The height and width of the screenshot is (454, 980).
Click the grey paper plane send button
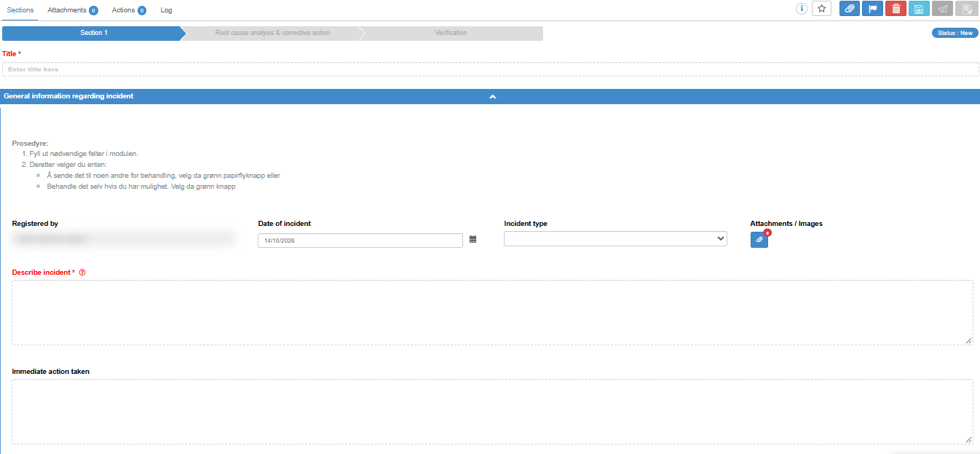tap(942, 9)
